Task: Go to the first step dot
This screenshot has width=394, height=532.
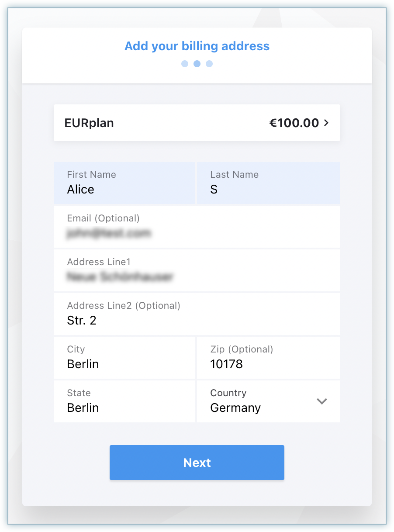Action: click(x=185, y=64)
